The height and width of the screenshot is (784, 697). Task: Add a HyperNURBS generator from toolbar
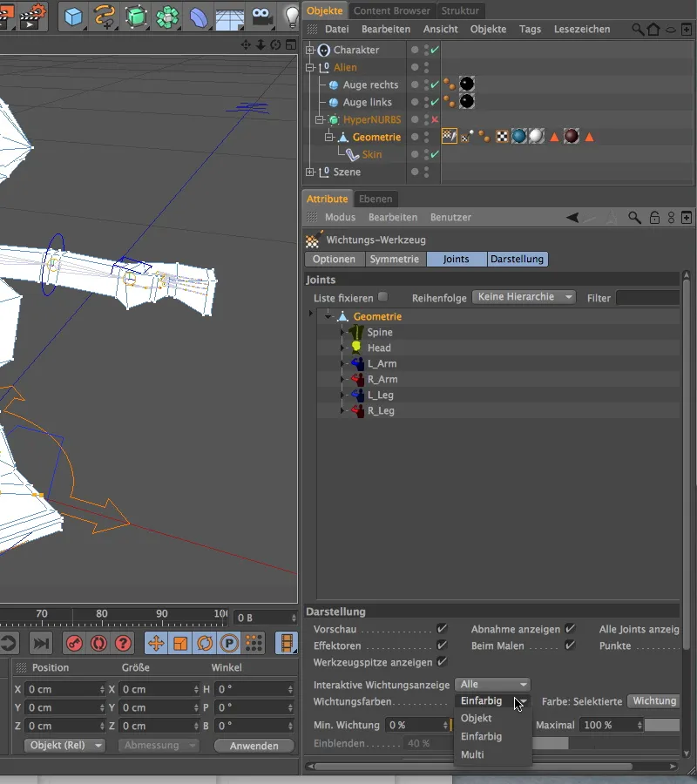pyautogui.click(x=136, y=17)
